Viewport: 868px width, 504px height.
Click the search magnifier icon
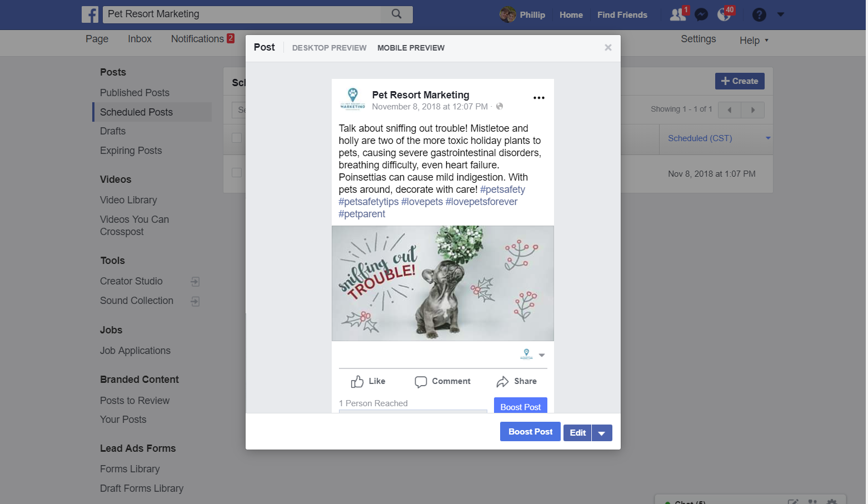pyautogui.click(x=396, y=14)
